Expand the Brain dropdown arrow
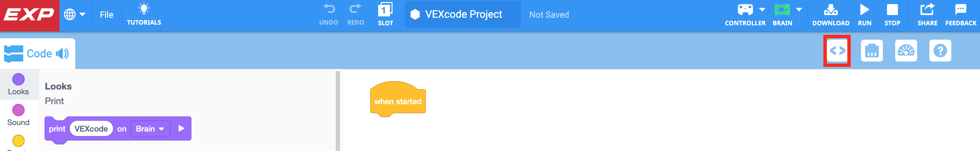Viewport: 980px width, 151px height. (x=799, y=10)
